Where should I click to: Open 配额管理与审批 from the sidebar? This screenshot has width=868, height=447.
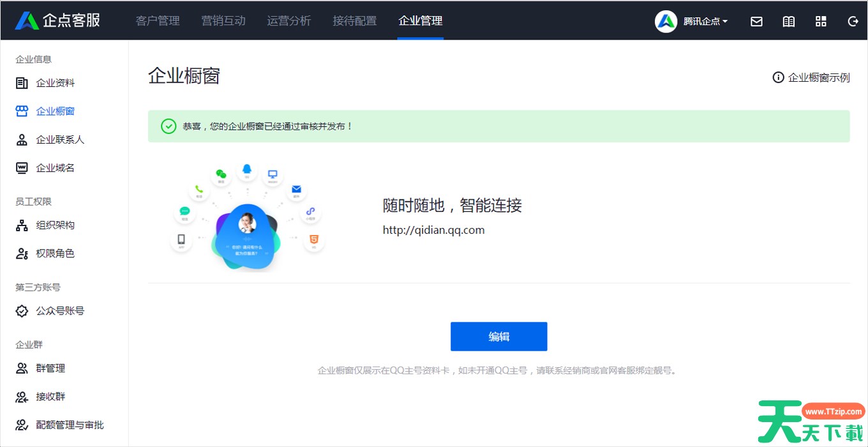(x=21, y=425)
